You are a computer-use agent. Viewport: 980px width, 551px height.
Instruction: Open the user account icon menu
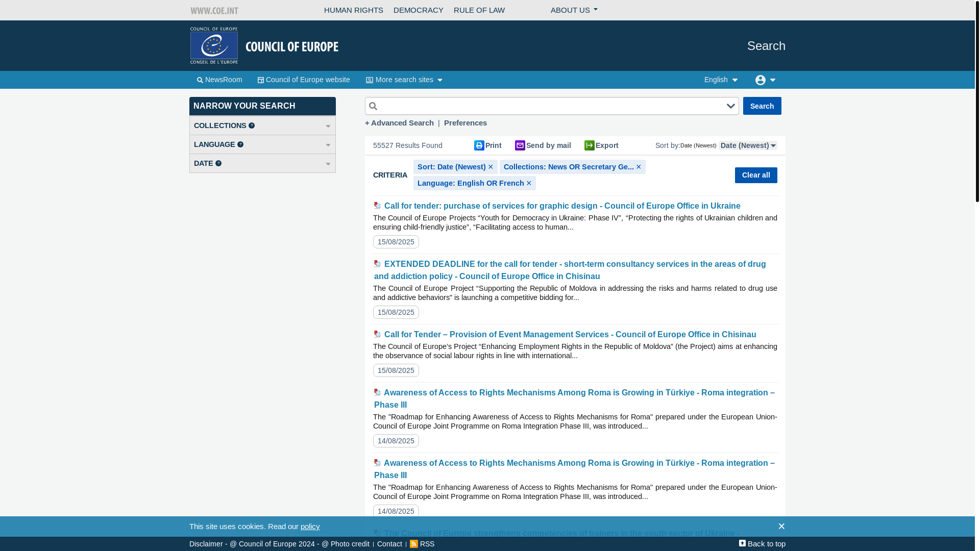pyautogui.click(x=765, y=80)
